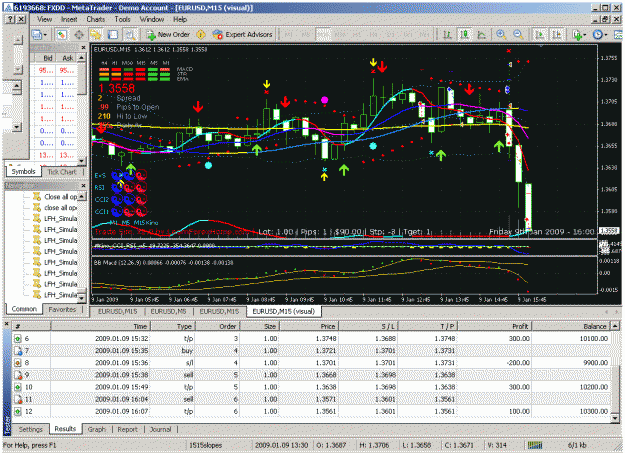
Task: Toggle the chart shift icon
Action: [557, 35]
